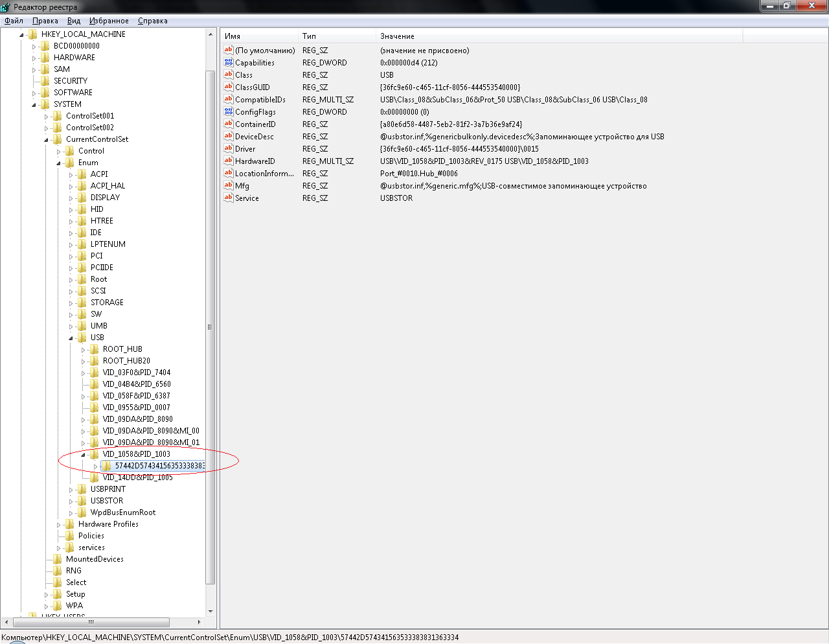Open the Избранное menu
Viewport: 829px width, 644px height.
109,21
